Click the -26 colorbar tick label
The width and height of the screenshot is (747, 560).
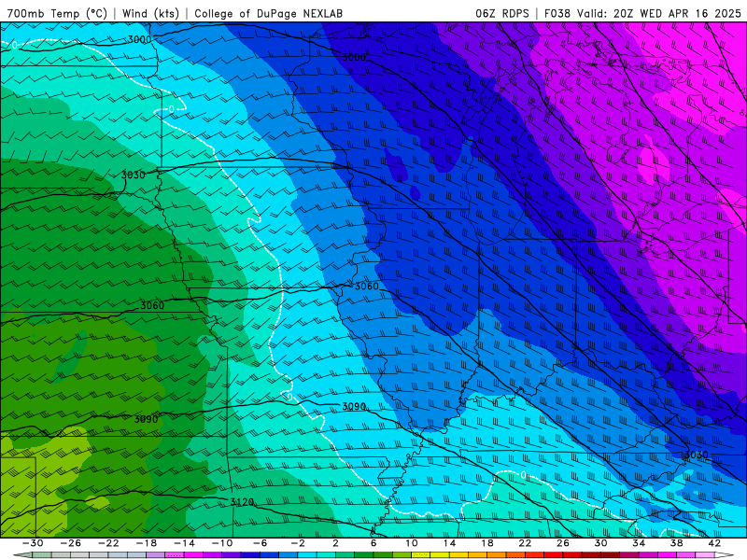[x=71, y=543]
